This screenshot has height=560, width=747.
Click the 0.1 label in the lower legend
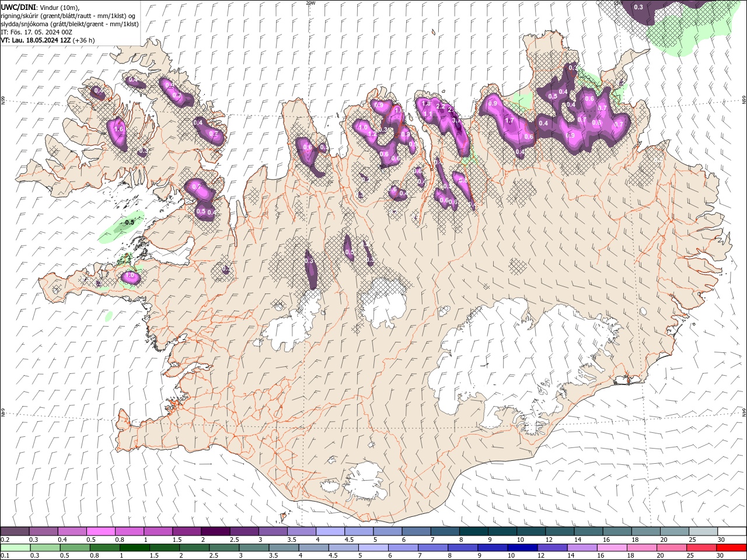[x=4, y=556]
